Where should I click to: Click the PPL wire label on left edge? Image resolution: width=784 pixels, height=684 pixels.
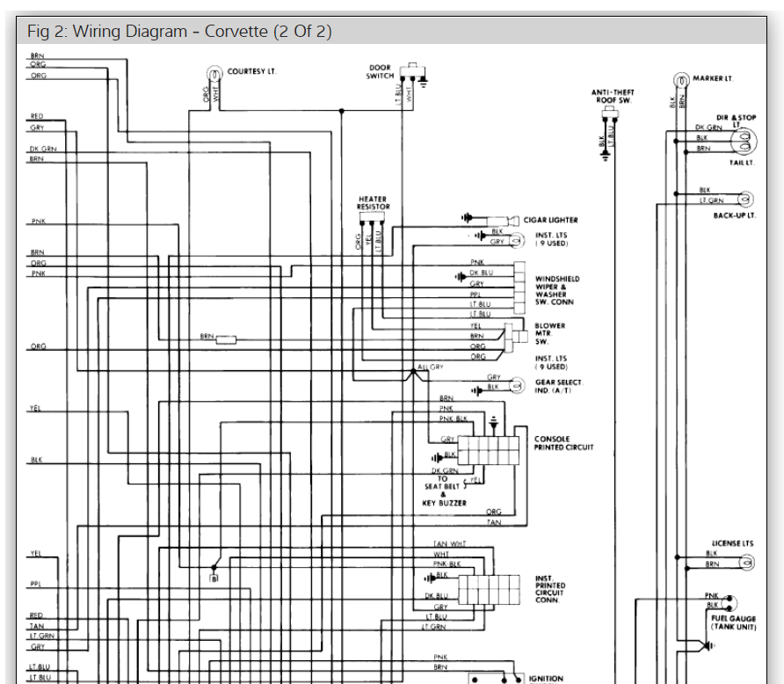point(35,584)
